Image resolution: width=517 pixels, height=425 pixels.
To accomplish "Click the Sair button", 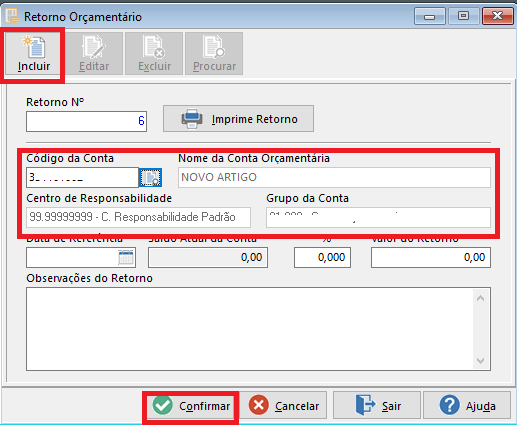I will [377, 406].
